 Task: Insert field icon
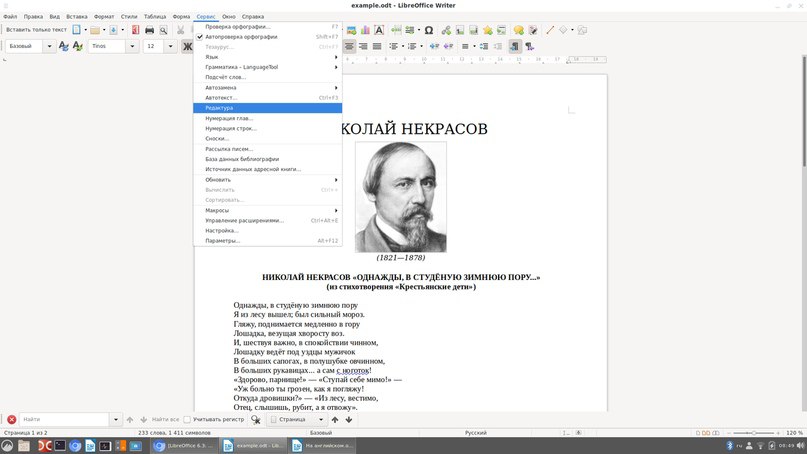[410, 30]
